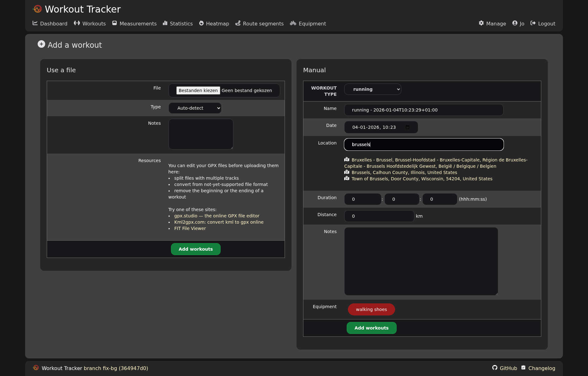Open calendar picker in Date field
This screenshot has width=588, height=376.
click(x=408, y=127)
